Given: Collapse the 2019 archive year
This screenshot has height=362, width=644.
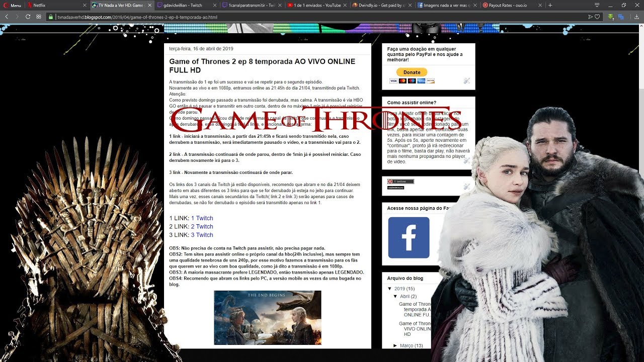Looking at the screenshot, I should [x=390, y=289].
